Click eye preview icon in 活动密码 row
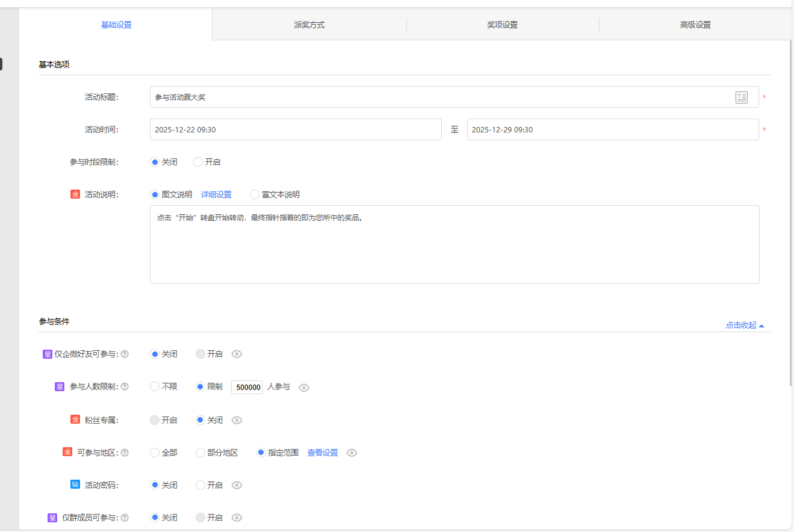This screenshot has height=532, width=794. pos(237,485)
